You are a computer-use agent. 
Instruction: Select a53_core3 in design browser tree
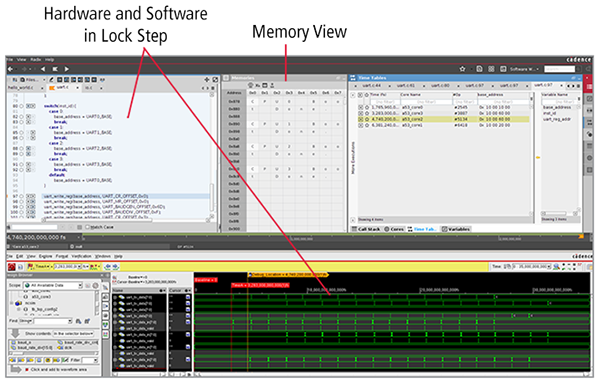(x=41, y=297)
